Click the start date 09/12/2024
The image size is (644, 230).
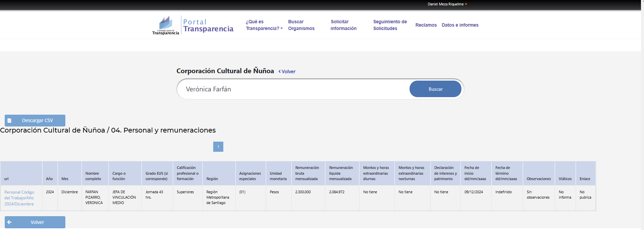pos(473,192)
